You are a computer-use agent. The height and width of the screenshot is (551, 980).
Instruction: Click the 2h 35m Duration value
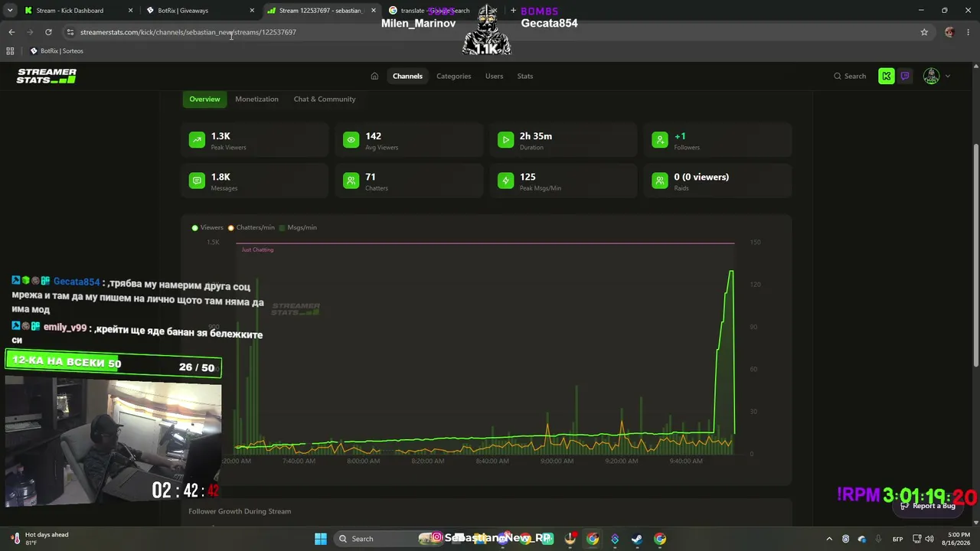pyautogui.click(x=536, y=136)
